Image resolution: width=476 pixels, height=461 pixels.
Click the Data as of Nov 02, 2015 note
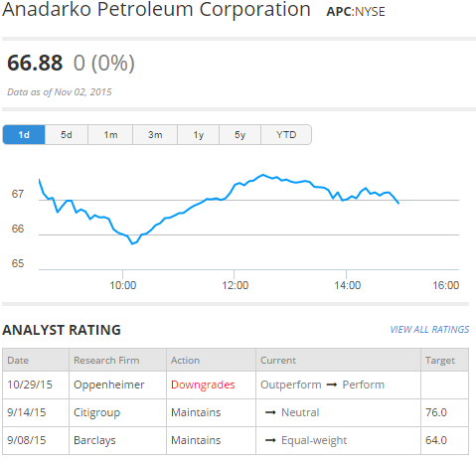point(60,92)
